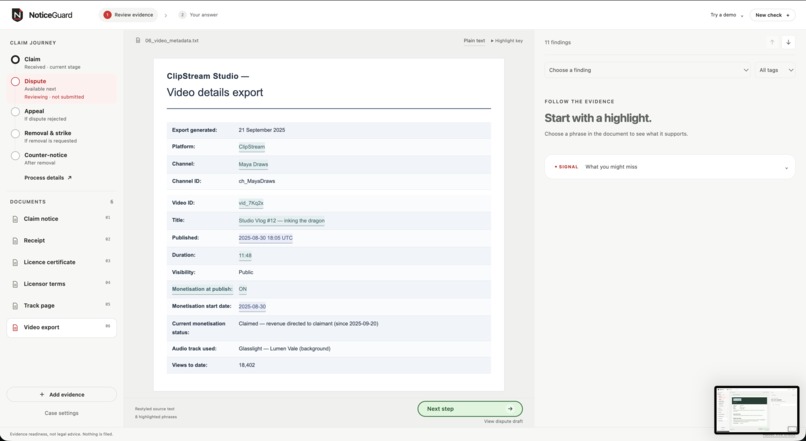The image size is (806, 441).
Task: Click the file icon beside 06_video_metadata.txt
Action: click(x=138, y=40)
